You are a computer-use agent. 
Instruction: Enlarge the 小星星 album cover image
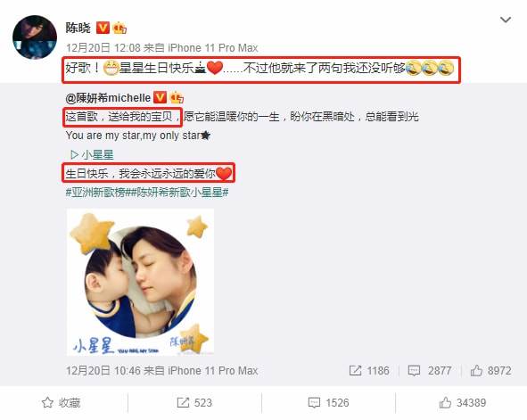pyautogui.click(x=140, y=282)
